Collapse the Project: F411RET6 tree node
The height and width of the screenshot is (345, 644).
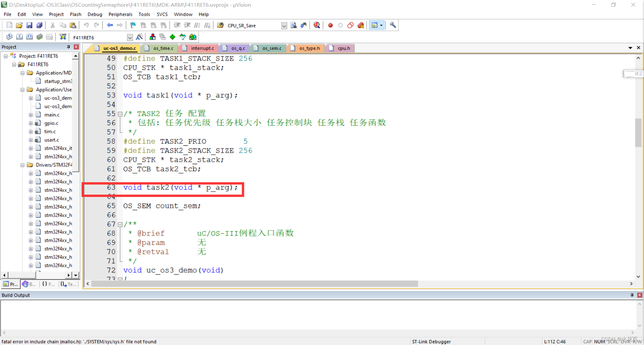pyautogui.click(x=6, y=56)
